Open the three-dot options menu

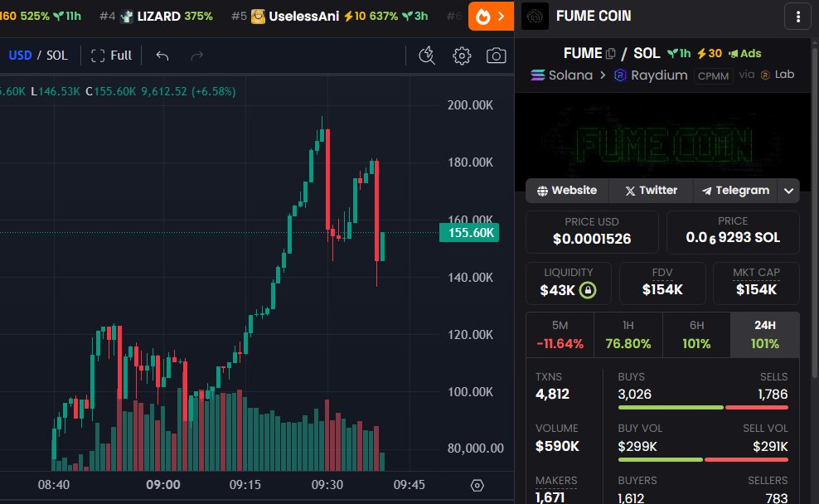click(x=797, y=17)
